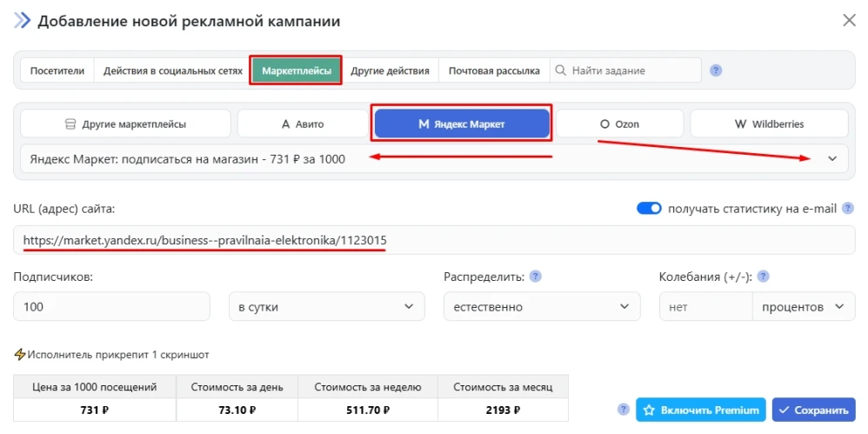This screenshot has height=434, width=868.
Task: Click the checkmark icon on Сохранить button
Action: (784, 411)
